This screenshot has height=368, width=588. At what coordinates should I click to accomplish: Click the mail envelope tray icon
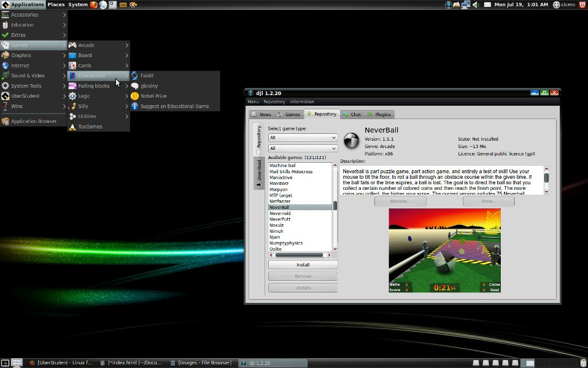point(487,4)
